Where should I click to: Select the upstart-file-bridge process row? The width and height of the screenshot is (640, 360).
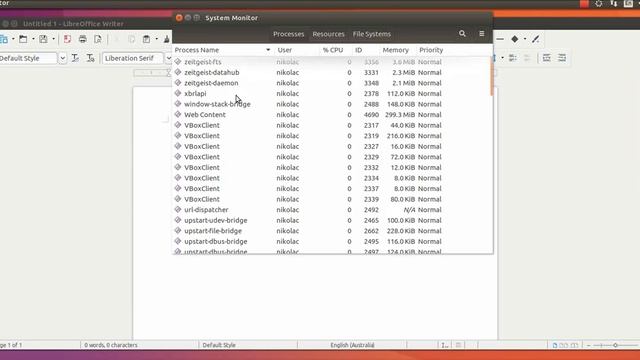[331, 231]
